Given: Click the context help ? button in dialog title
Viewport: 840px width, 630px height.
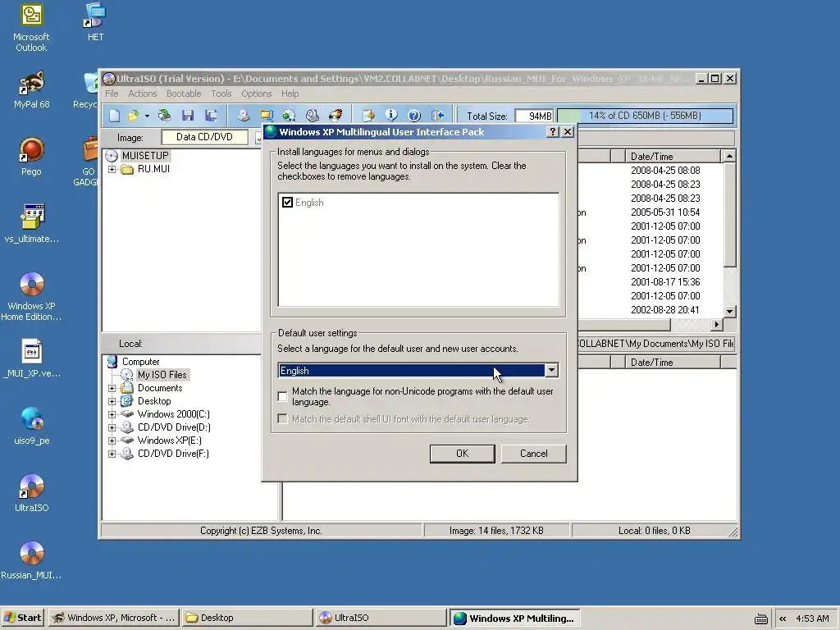Looking at the screenshot, I should [x=553, y=132].
